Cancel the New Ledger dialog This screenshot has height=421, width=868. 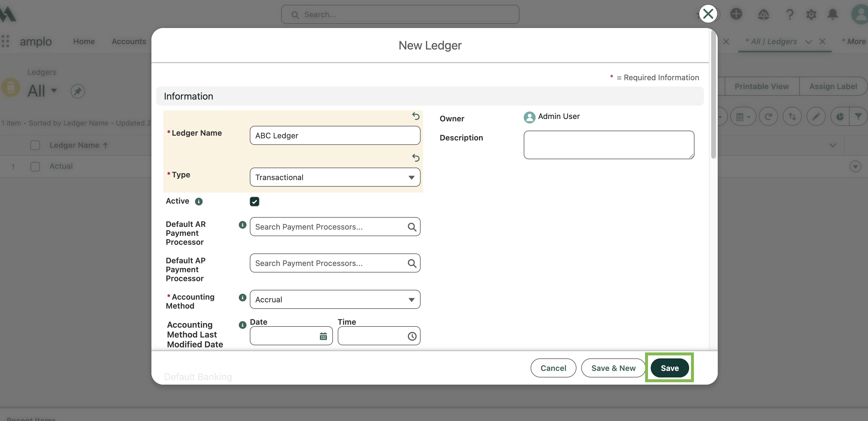click(x=553, y=368)
